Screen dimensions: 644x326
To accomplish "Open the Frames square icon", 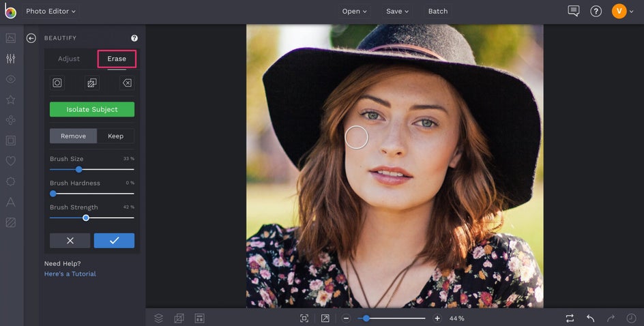I will (11, 140).
